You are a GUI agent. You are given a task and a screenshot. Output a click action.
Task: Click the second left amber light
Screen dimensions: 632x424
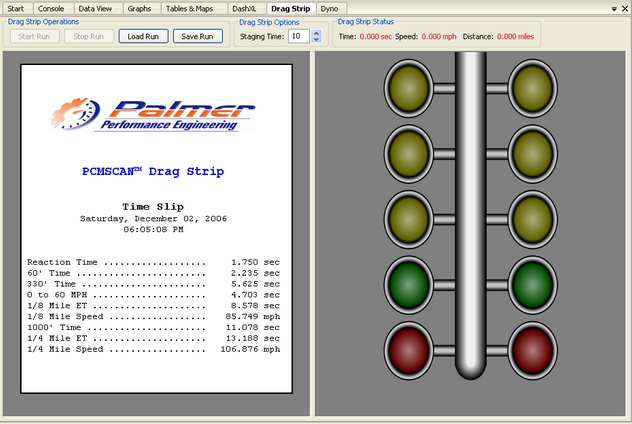pos(408,154)
